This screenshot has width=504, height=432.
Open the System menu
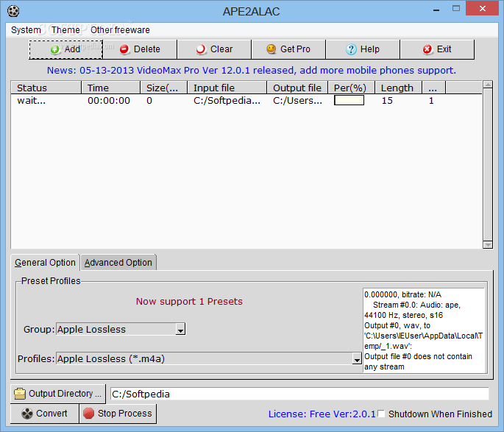(x=26, y=30)
